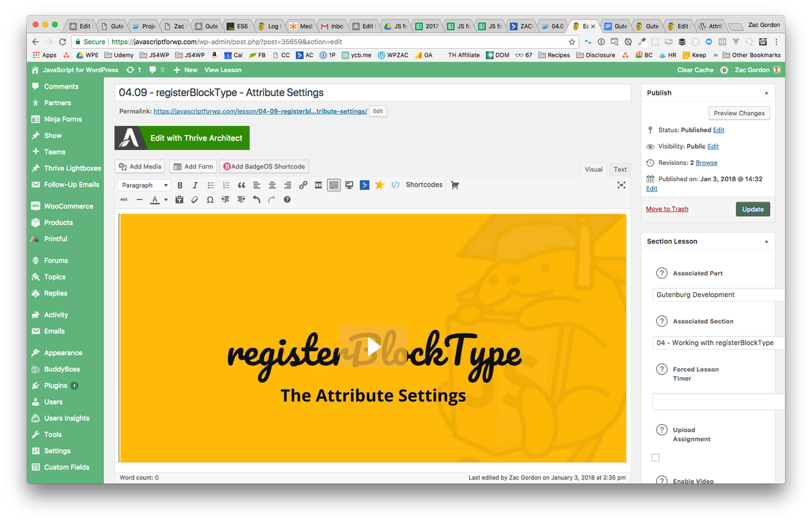Image resolution: width=812 pixels, height=522 pixels.
Task: Click Forced Lesson Timer input field
Action: point(719,401)
